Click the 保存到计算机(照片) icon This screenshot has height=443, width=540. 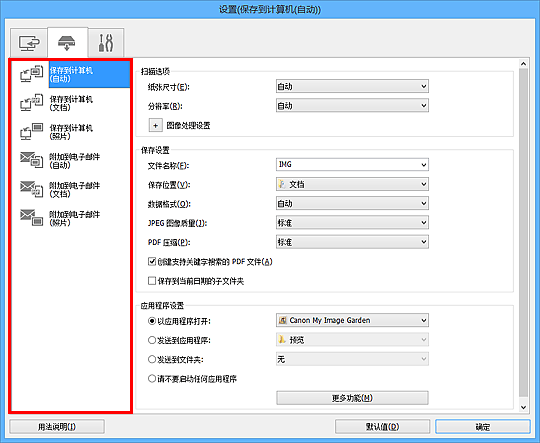31,132
